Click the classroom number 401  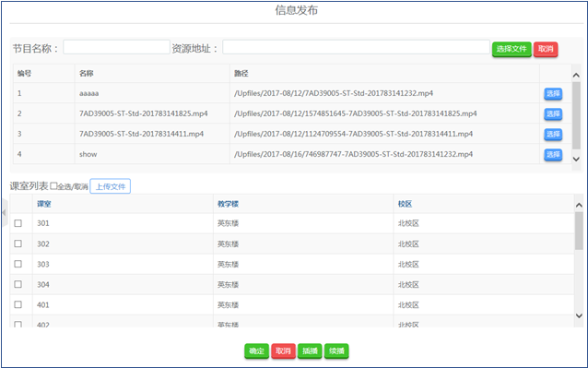[43, 304]
